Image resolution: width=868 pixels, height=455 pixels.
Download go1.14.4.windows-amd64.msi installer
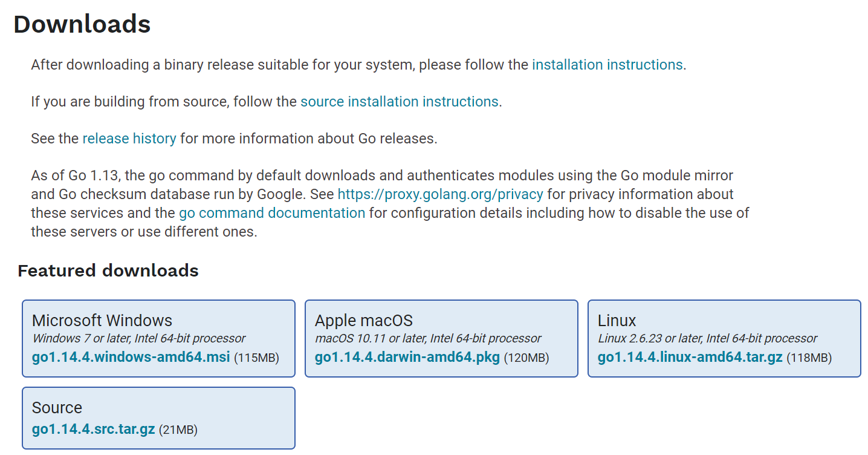[x=131, y=357]
